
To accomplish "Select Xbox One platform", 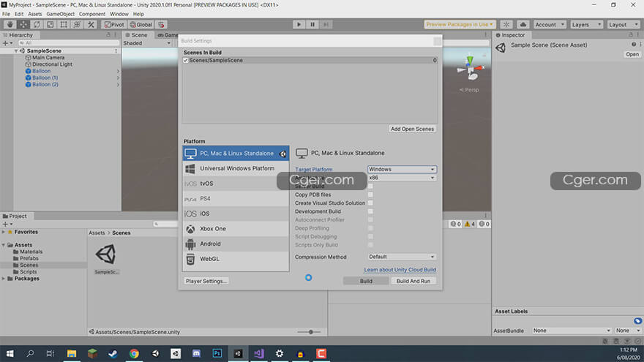I will coord(236,229).
